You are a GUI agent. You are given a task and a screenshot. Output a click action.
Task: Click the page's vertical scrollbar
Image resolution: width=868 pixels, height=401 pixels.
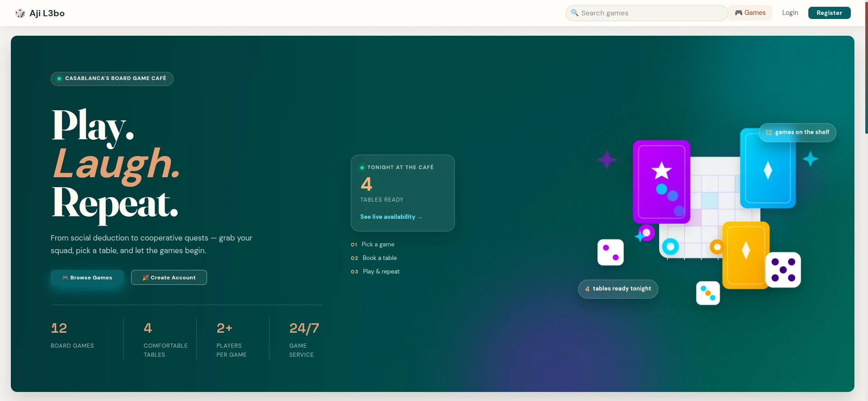tap(866, 68)
